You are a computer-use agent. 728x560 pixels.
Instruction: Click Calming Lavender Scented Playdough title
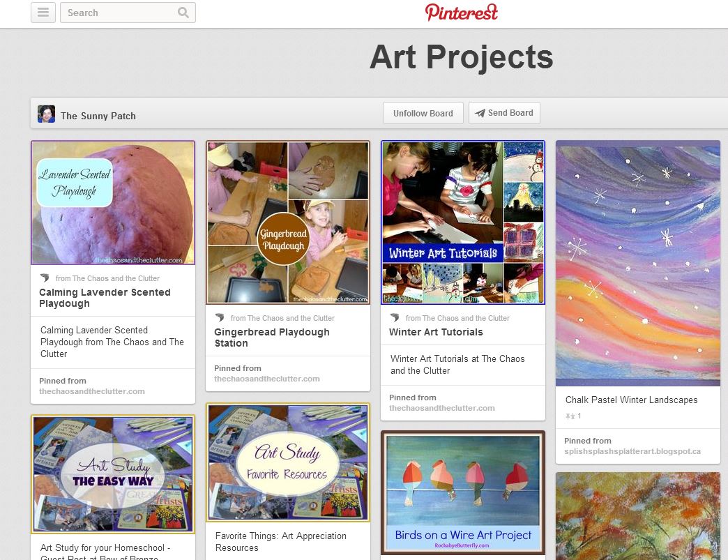[x=105, y=298]
